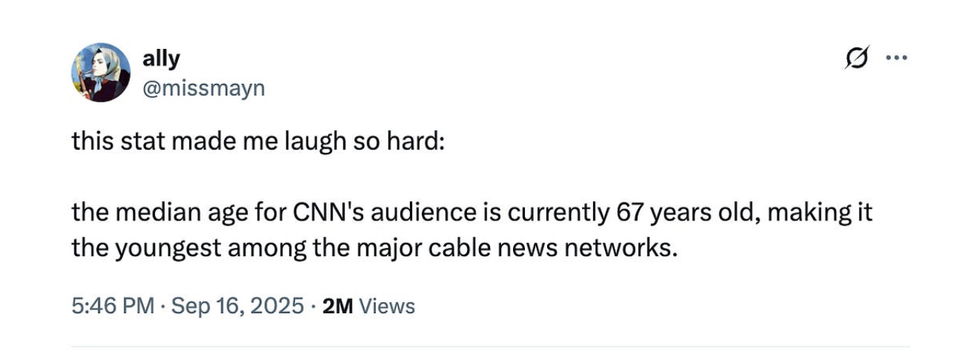The image size is (980, 351).
Task: Open the "ally" display name link
Action: [160, 59]
